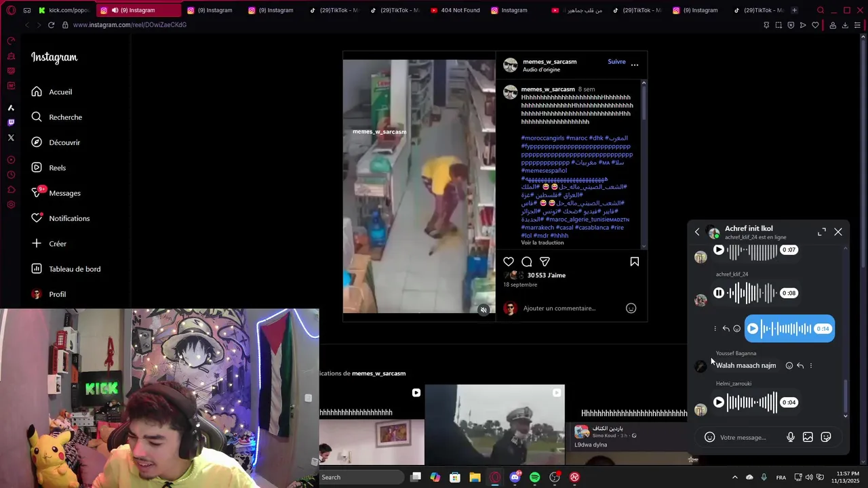Viewport: 868px width, 488px height.
Task: Open Messages with unread badge
Action: (x=56, y=193)
